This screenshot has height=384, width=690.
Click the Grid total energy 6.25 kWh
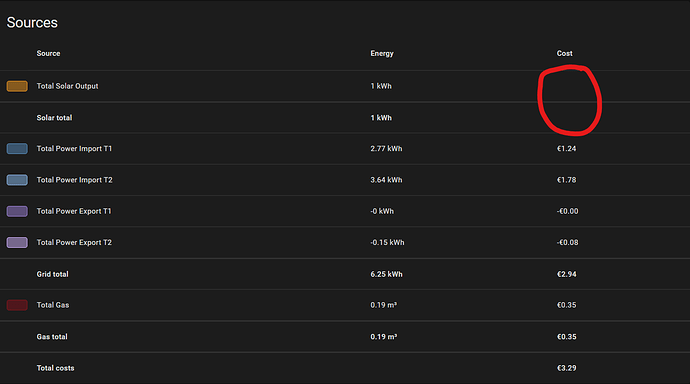pyautogui.click(x=386, y=274)
